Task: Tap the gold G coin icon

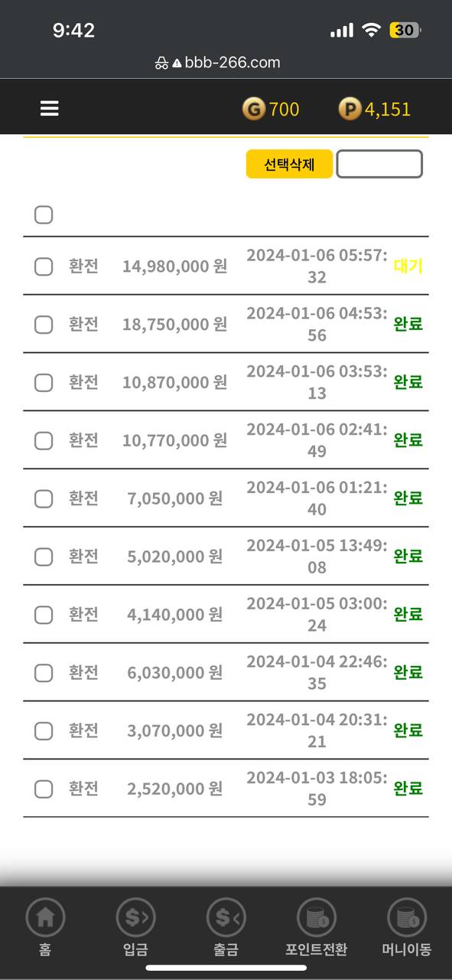Action: [x=254, y=109]
